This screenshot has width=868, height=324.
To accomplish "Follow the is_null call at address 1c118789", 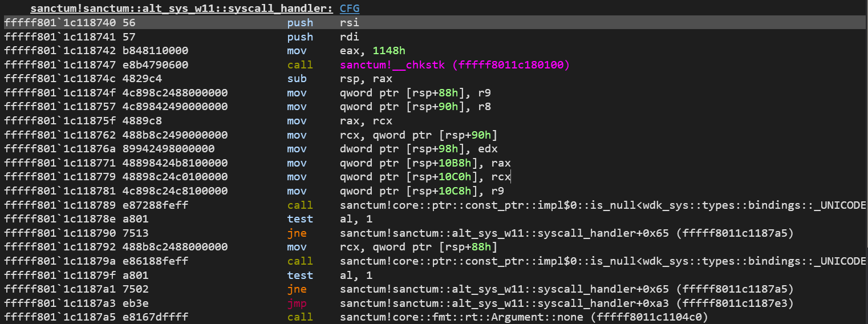I will (x=603, y=205).
